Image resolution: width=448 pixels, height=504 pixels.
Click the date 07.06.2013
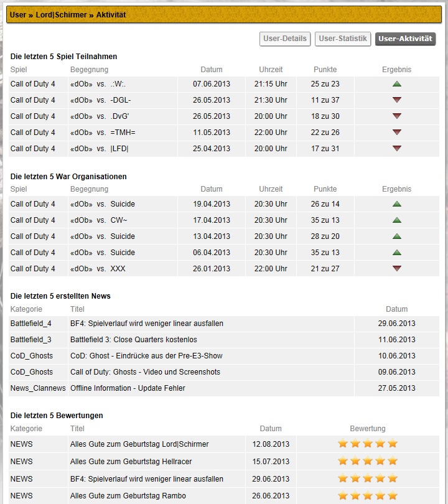(212, 84)
